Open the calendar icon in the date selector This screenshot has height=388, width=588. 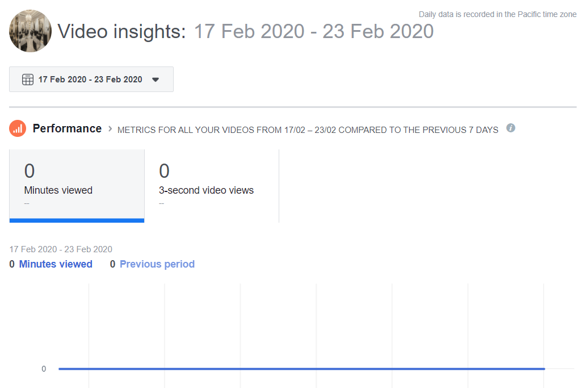[28, 79]
